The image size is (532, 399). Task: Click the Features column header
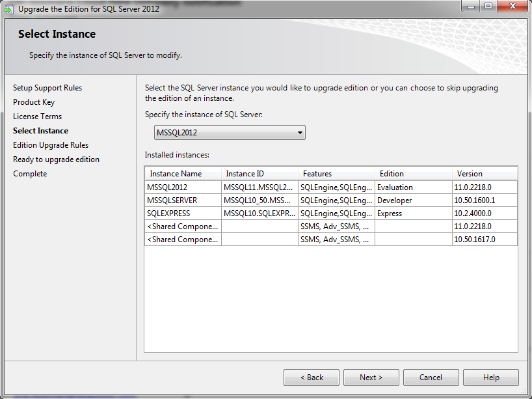click(x=337, y=174)
